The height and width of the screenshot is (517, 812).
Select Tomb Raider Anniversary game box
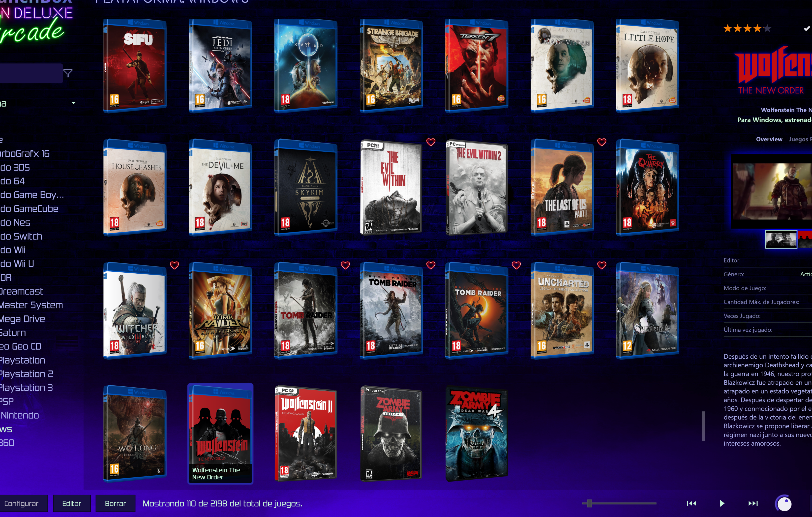pyautogui.click(x=220, y=310)
